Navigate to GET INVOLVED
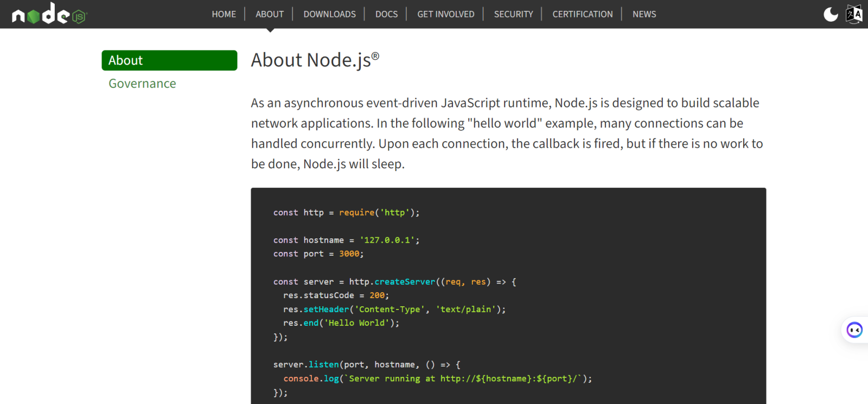This screenshot has height=404, width=868. click(x=445, y=14)
